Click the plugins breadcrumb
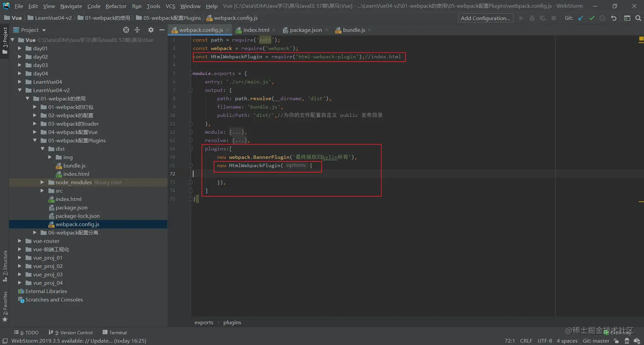Image resolution: width=644 pixels, height=345 pixels. [x=232, y=322]
